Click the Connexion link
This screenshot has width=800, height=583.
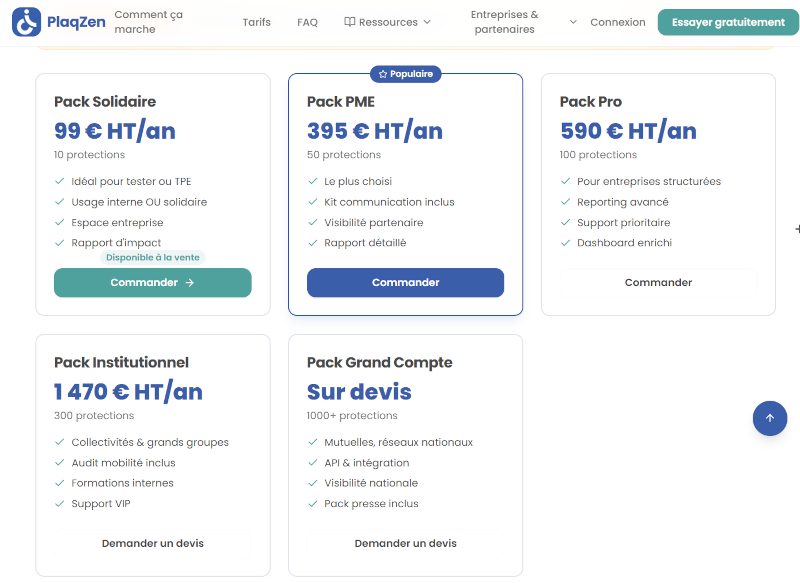pos(617,21)
